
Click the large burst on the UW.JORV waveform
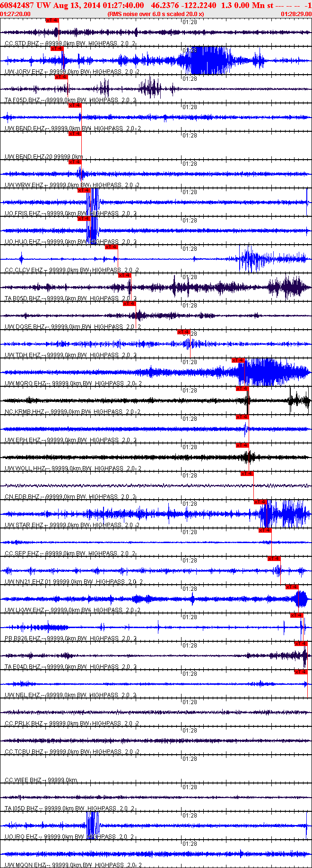pos(208,60)
